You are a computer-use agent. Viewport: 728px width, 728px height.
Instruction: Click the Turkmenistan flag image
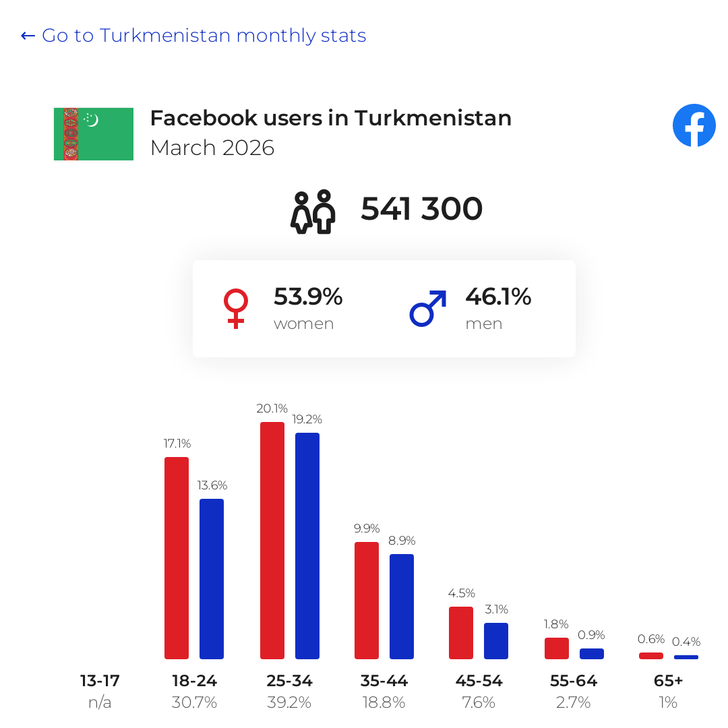point(94,134)
